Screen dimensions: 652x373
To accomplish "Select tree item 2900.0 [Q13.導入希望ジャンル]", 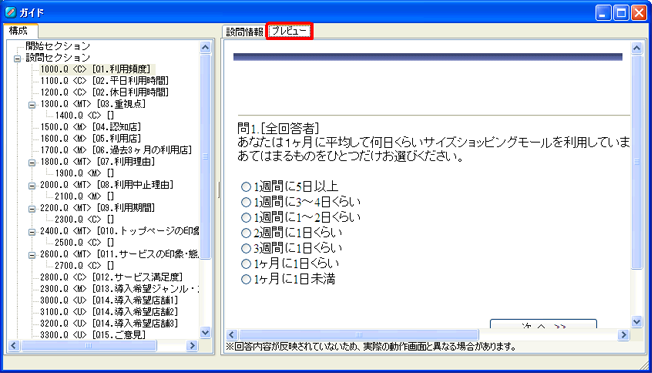I will 119,289.
